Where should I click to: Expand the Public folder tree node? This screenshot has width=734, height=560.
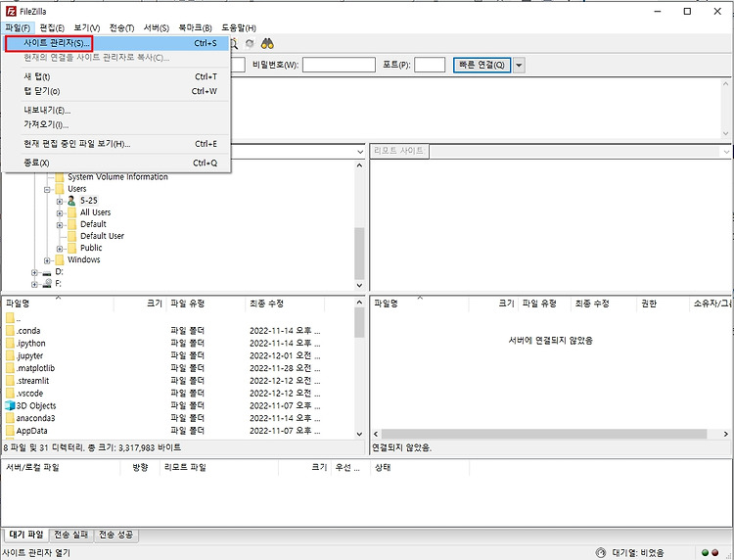(60, 249)
